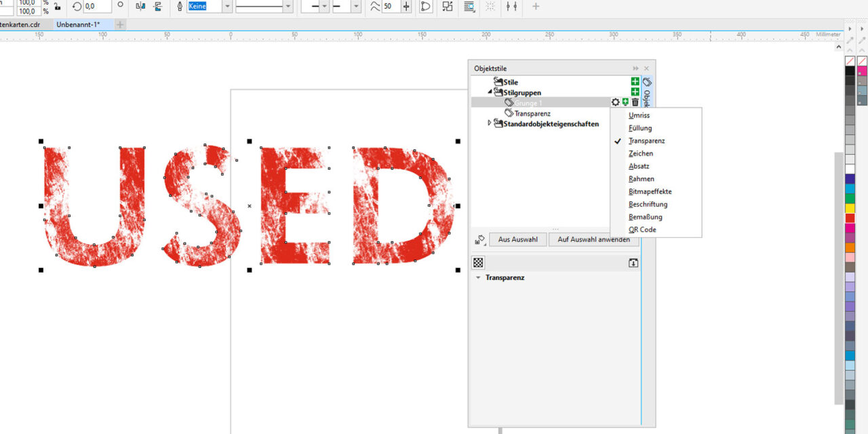Click the green apply-style icon beside the gear
The width and height of the screenshot is (868, 434).
(625, 102)
